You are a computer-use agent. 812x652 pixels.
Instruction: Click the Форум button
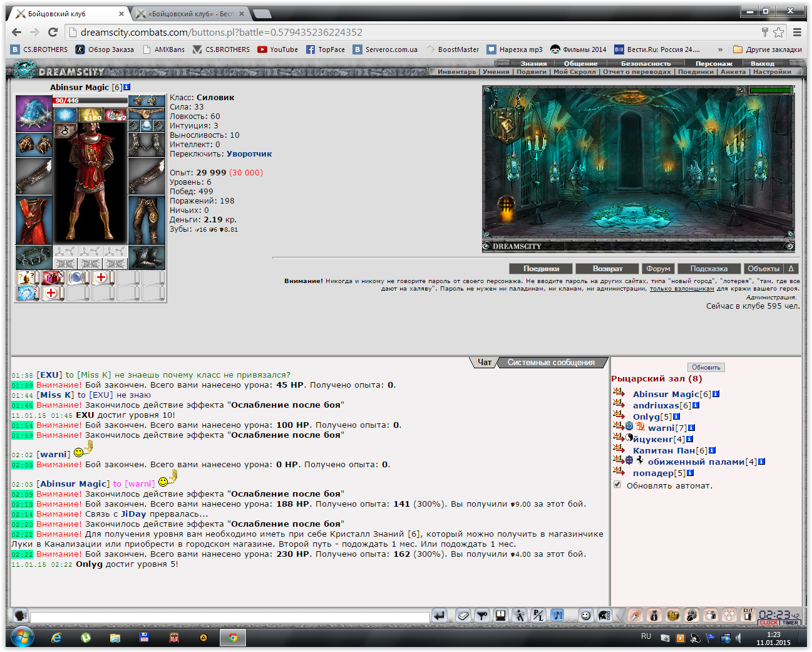coord(658,269)
